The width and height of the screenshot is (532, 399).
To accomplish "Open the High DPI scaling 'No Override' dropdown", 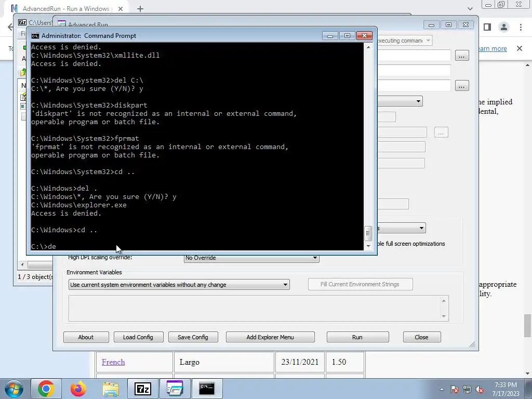I will click(x=251, y=258).
